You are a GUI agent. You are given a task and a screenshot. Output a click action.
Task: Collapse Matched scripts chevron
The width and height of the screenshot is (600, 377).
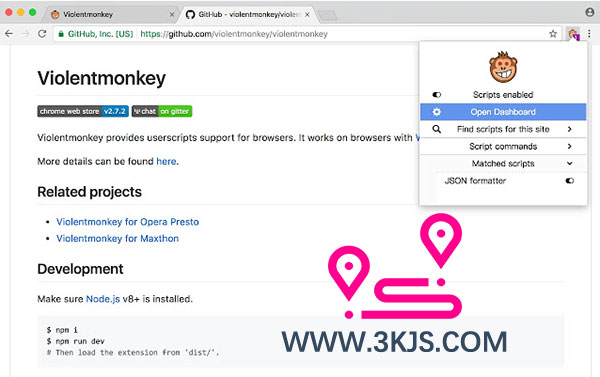pyautogui.click(x=569, y=163)
